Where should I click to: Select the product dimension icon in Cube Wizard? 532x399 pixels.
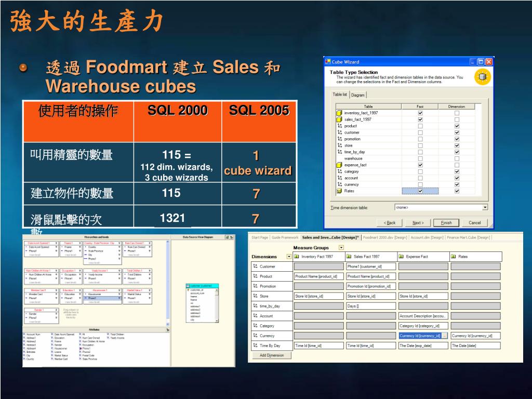(339, 126)
